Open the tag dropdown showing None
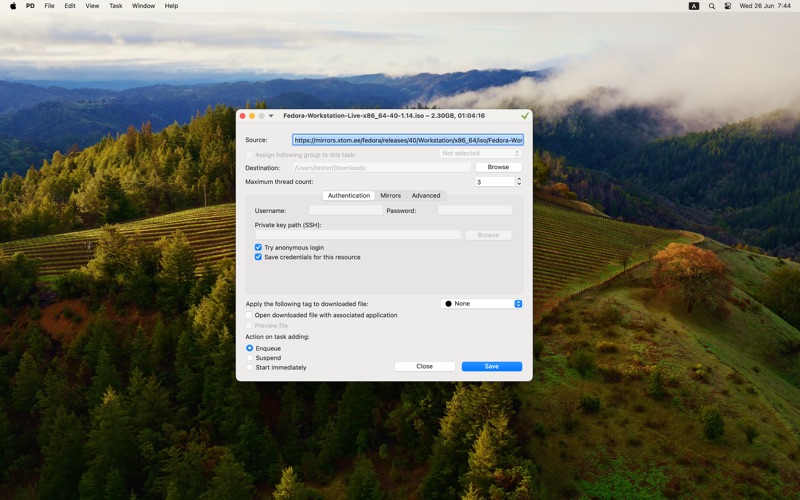The width and height of the screenshot is (800, 500). pyautogui.click(x=482, y=304)
